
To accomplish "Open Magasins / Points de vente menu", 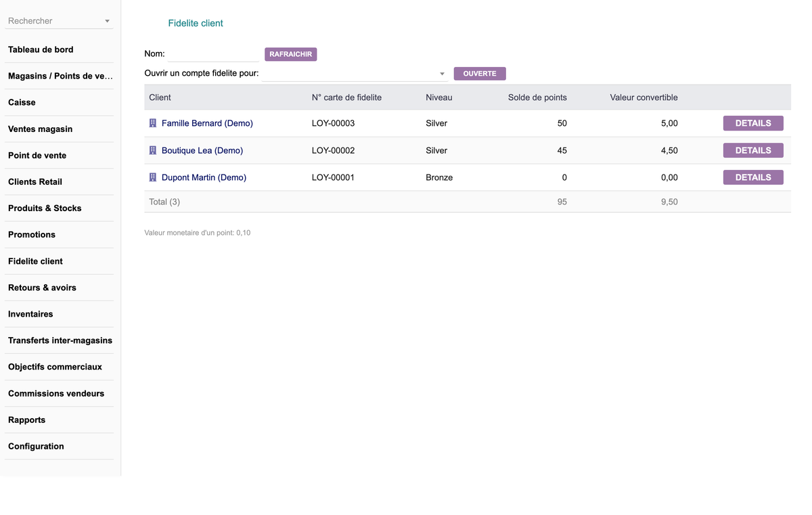I will 60,76.
